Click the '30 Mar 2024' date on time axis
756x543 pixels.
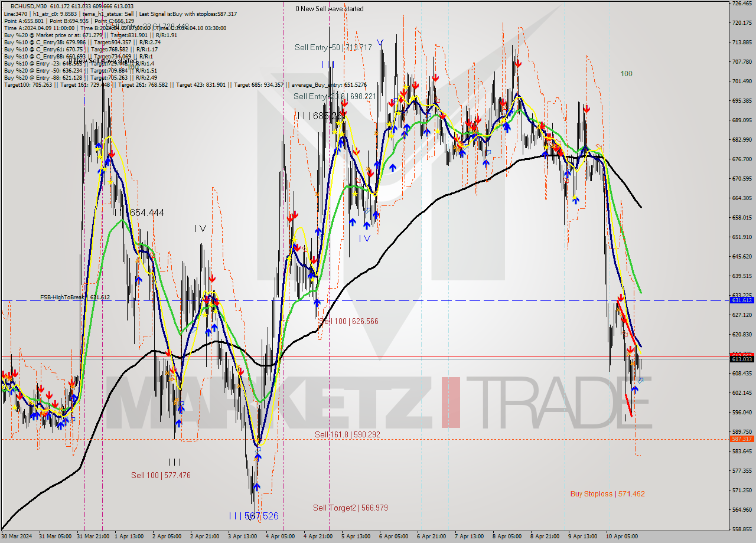[x=18, y=537]
